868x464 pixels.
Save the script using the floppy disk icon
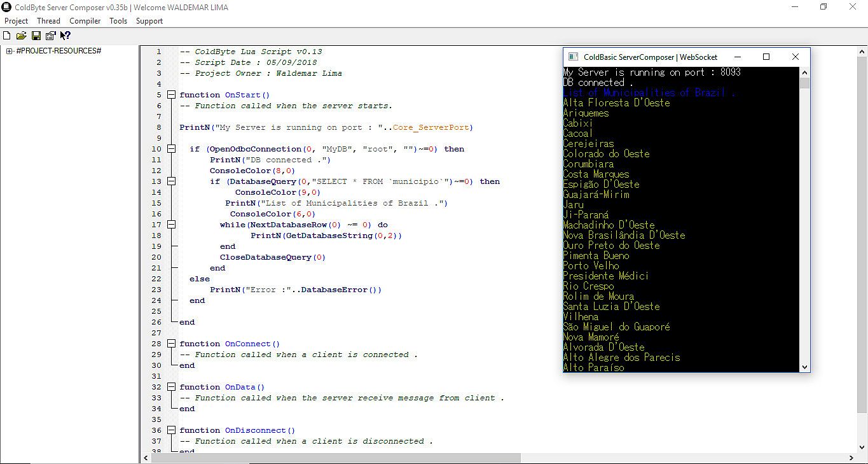pyautogui.click(x=36, y=36)
